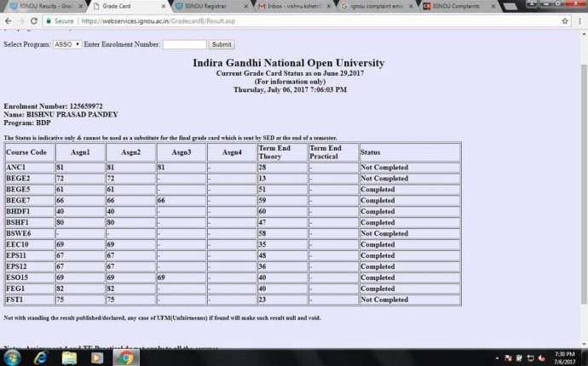Viewport: 588px width, 366px height.
Task: Click the vertical page scrollbar
Action: (x=584, y=184)
